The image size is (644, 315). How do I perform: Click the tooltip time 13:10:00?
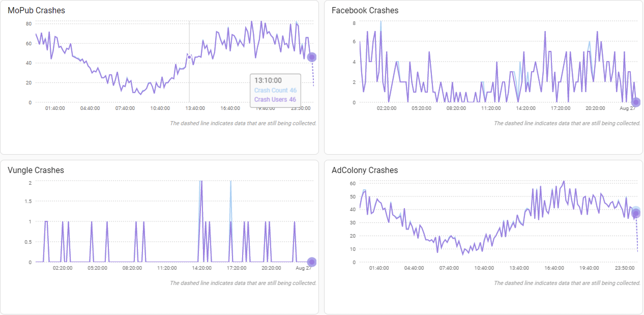[268, 80]
